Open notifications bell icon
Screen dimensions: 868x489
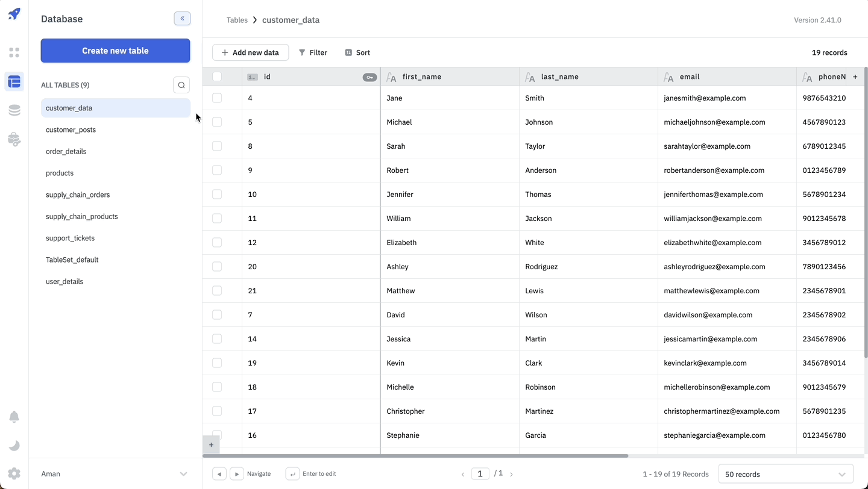(14, 417)
